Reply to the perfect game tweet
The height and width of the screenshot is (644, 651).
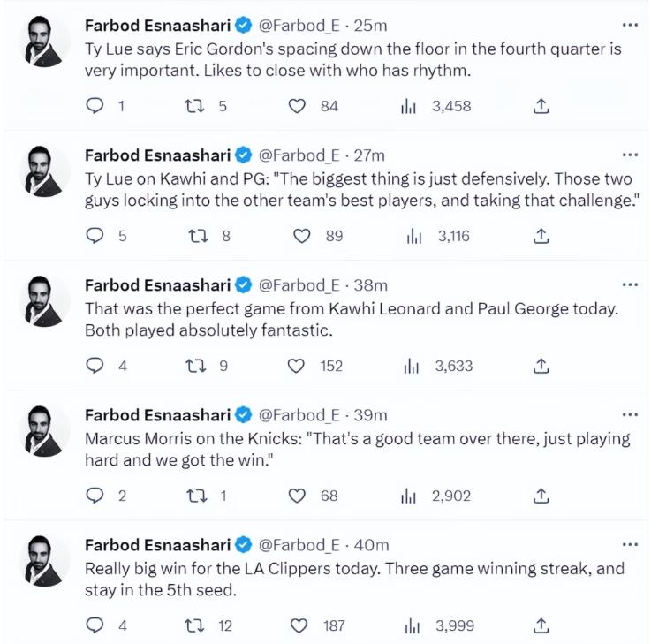[x=95, y=366]
